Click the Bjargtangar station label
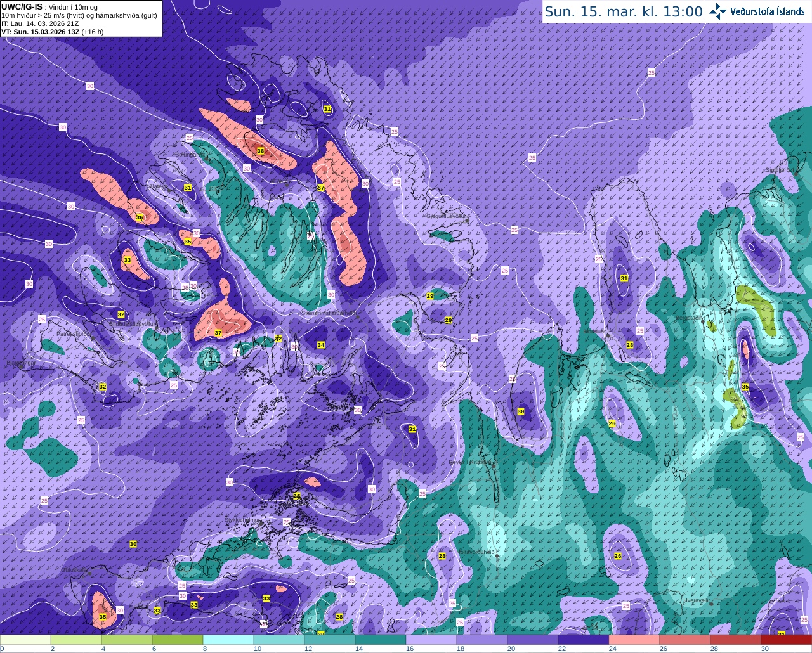Viewport: 812px width, 653px height. pos(20,363)
